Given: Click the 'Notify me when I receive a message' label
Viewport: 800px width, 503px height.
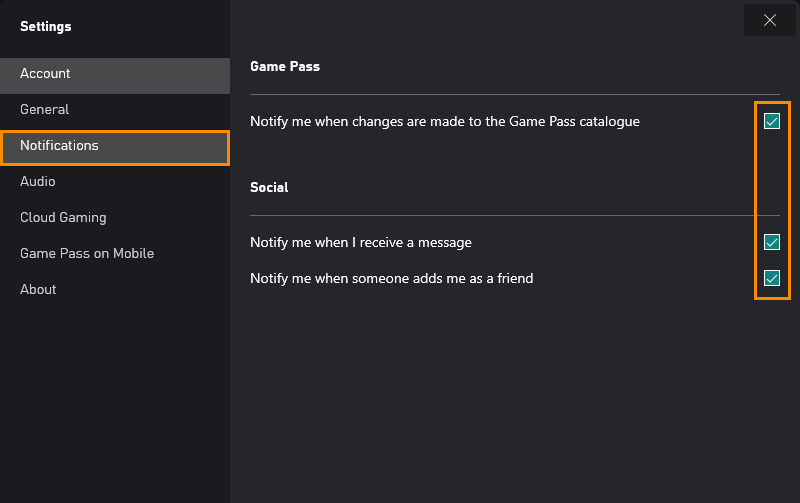Looking at the screenshot, I should [361, 242].
